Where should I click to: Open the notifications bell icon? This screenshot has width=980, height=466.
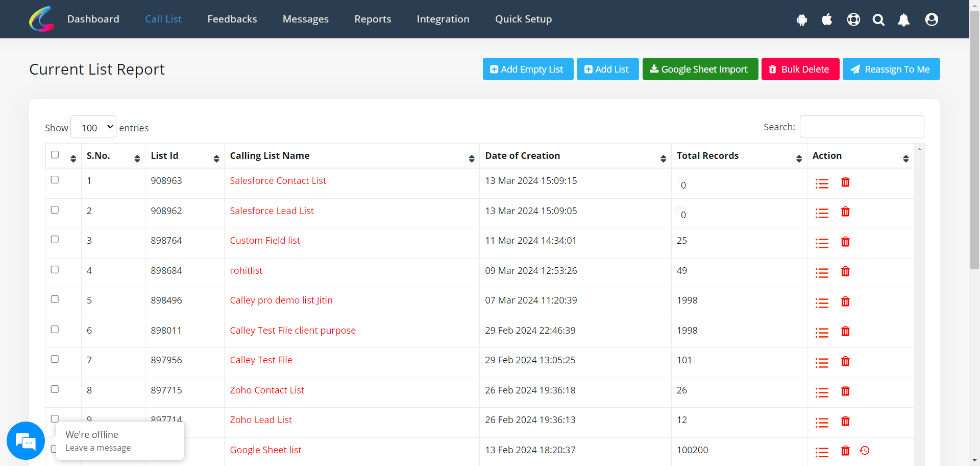pos(904,20)
